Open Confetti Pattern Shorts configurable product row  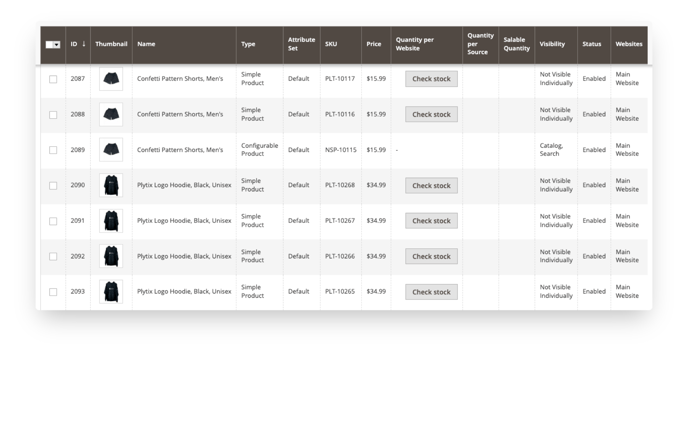tap(344, 150)
